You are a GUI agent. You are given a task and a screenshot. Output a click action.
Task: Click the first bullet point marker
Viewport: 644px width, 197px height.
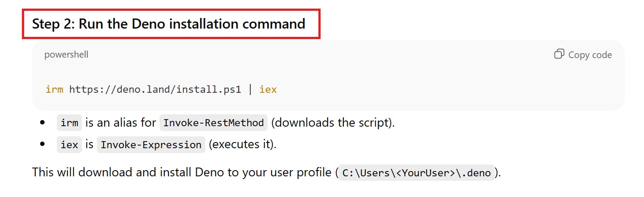click(x=42, y=123)
